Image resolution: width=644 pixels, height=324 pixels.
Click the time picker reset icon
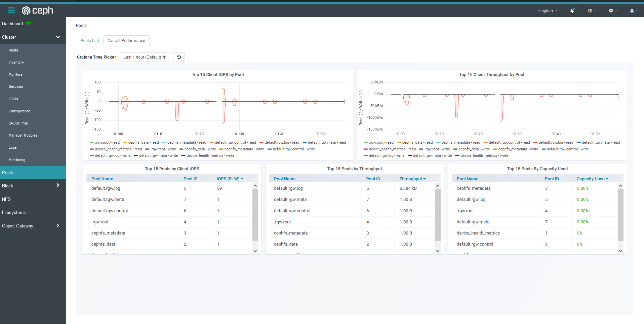pyautogui.click(x=178, y=57)
